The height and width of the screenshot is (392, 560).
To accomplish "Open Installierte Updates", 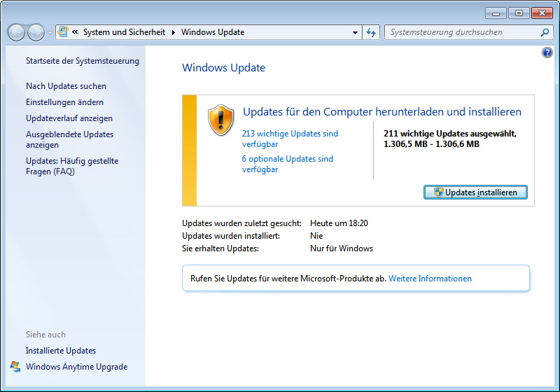I will click(61, 351).
